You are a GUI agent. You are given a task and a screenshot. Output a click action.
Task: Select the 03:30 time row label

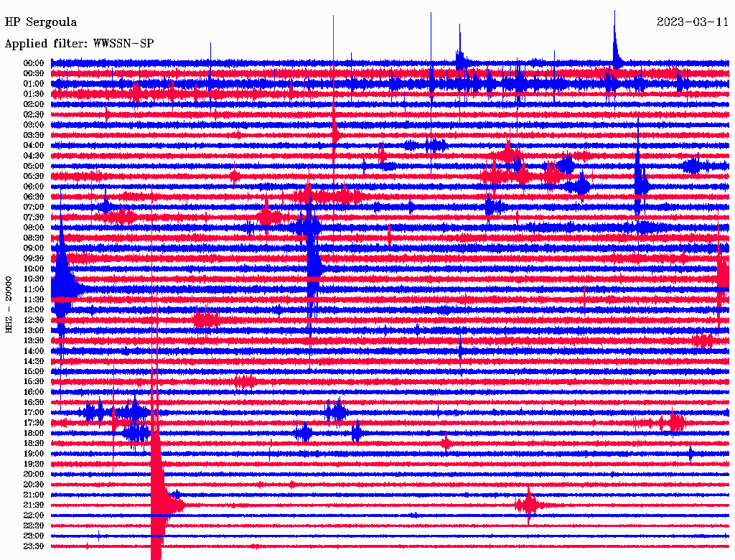coord(34,135)
